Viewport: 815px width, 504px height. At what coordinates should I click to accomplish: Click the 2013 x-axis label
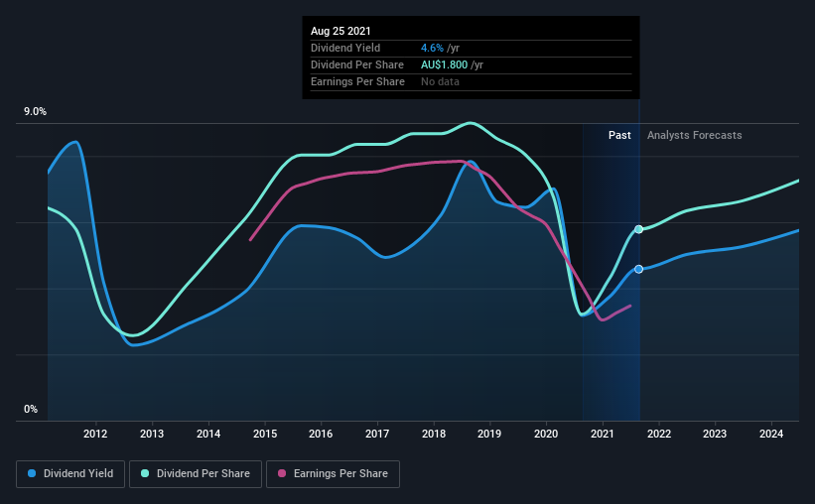(x=152, y=434)
